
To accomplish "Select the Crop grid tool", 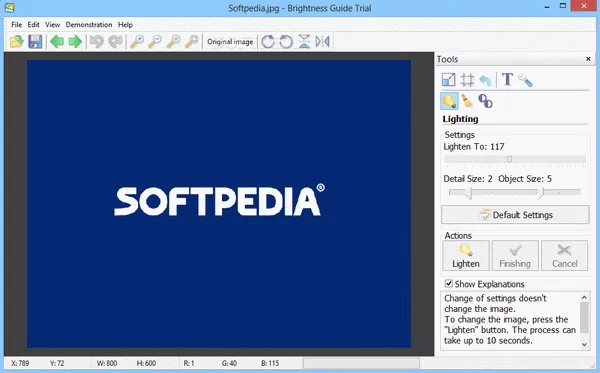I will pos(467,80).
